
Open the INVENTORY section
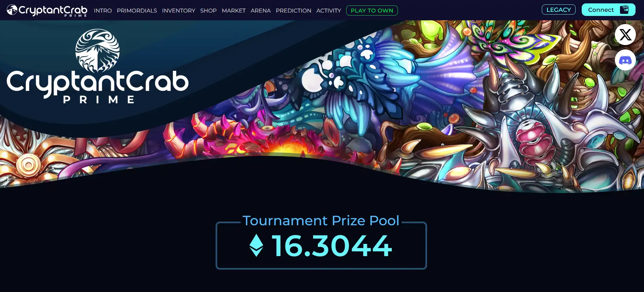pos(179,11)
